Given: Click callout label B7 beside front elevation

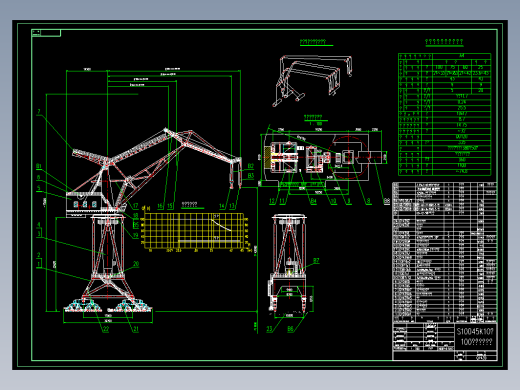Looking at the screenshot, I should point(316,261).
